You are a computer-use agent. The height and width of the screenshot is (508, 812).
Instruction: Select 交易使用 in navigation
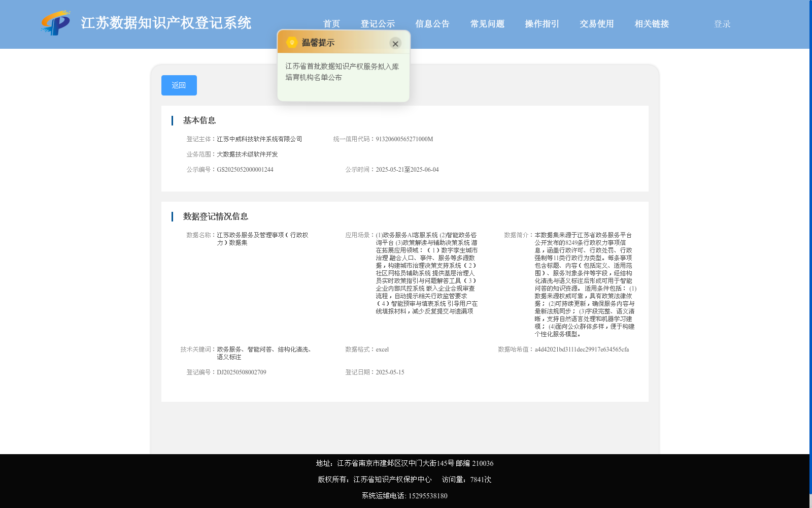597,24
